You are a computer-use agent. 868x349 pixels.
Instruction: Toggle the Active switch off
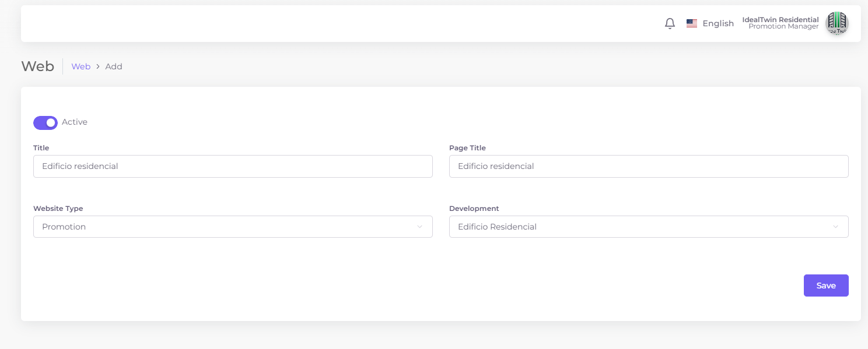pos(45,122)
